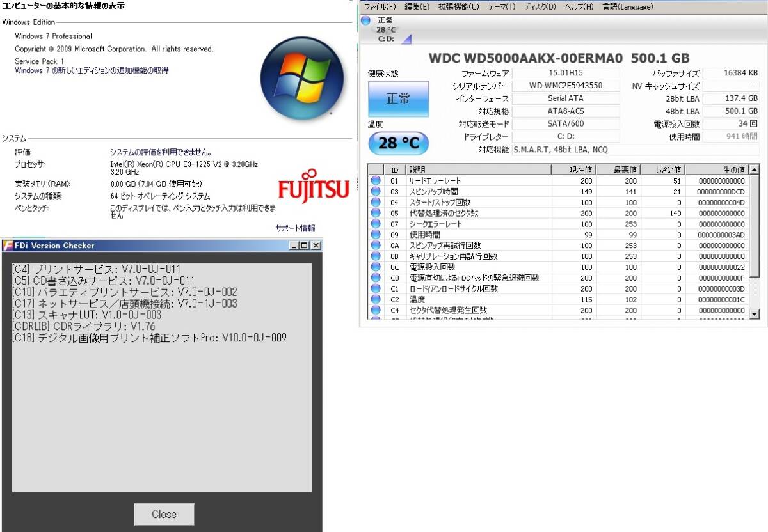The height and width of the screenshot is (532, 768).
Task: Maximize the FDi Version Checker window
Action: 304,246
